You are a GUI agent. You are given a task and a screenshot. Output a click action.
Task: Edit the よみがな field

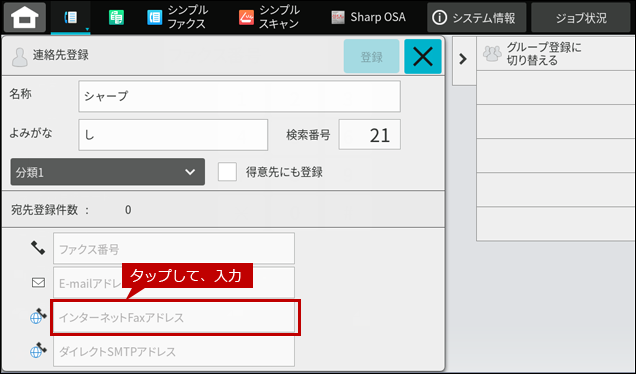coord(173,135)
